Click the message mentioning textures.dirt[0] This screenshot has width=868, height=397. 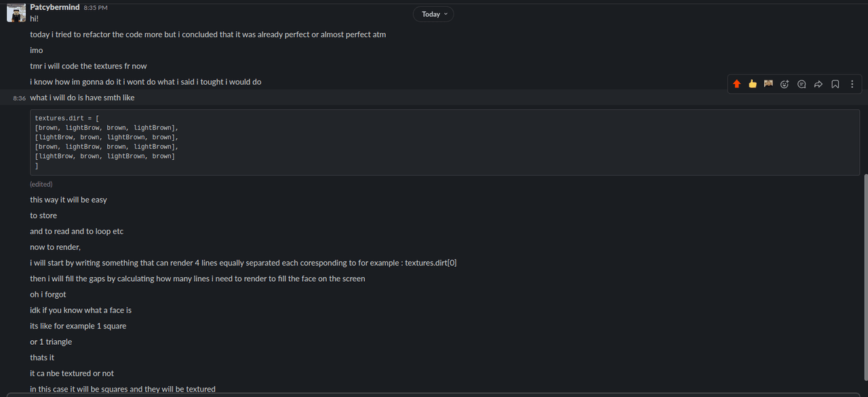coord(243,263)
